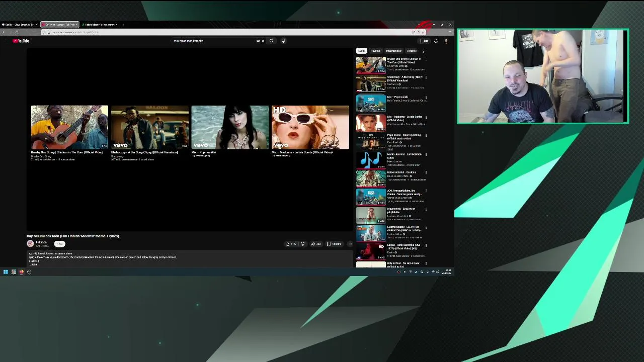
Task: Click the search magnifier button
Action: [x=271, y=41]
